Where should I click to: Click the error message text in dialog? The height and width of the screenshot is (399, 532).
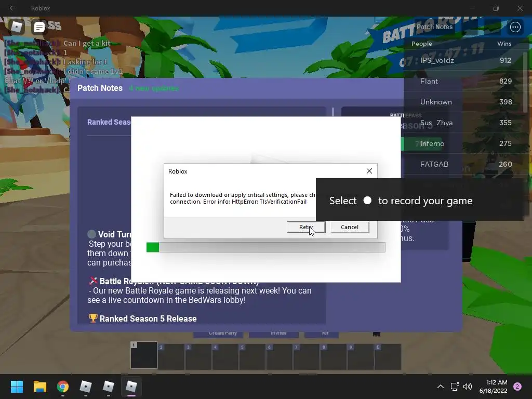click(243, 198)
